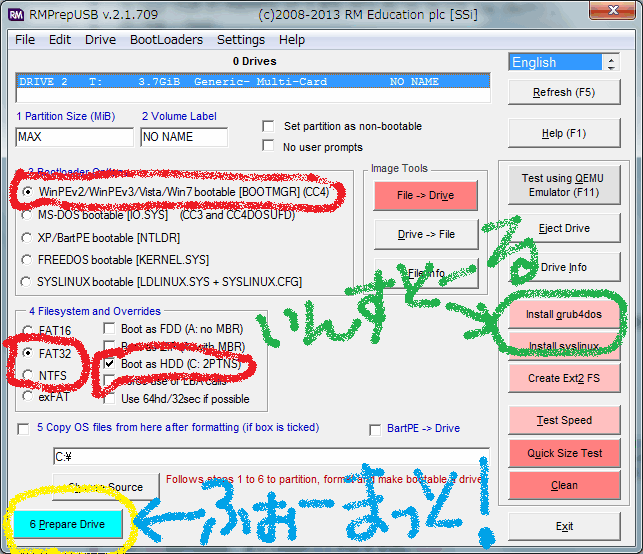Toggle Copy OS files after formatting checkbox
643x554 pixels.
point(23,429)
